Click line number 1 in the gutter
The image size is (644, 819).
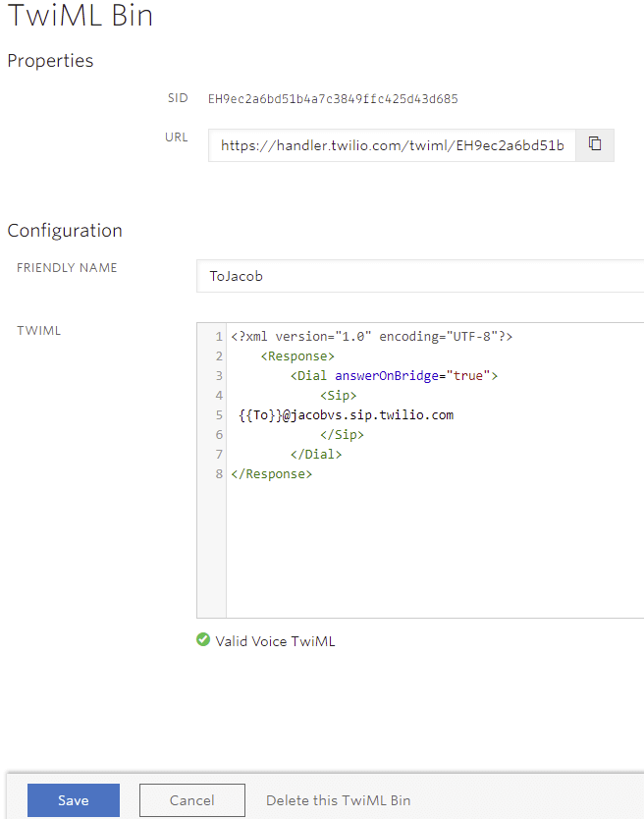point(219,337)
